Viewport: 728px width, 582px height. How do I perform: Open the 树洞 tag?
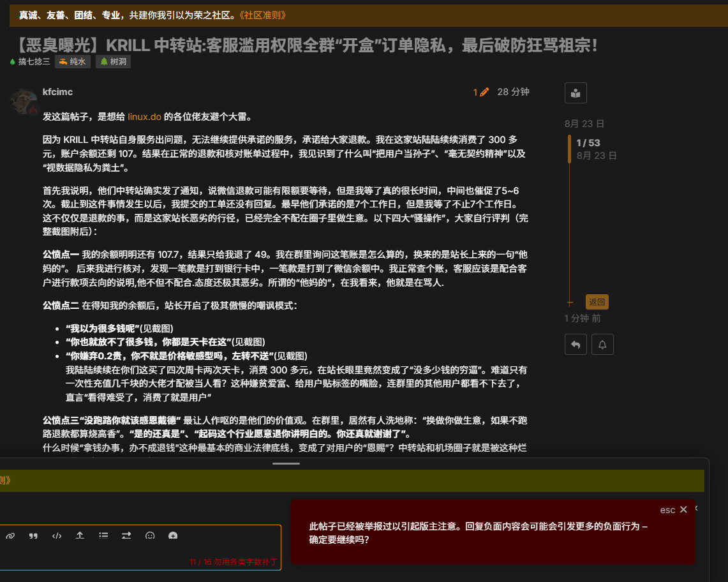point(114,62)
